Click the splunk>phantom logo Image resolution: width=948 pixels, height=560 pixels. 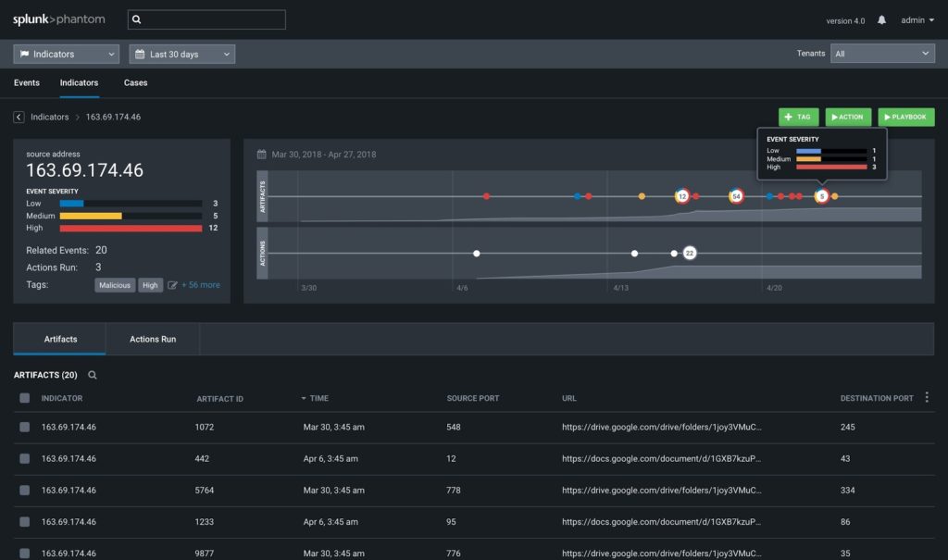[x=58, y=19]
